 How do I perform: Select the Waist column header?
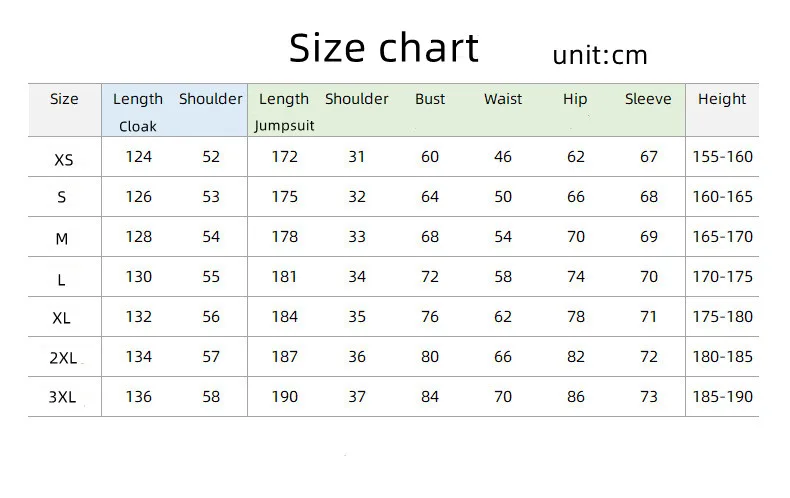click(503, 99)
